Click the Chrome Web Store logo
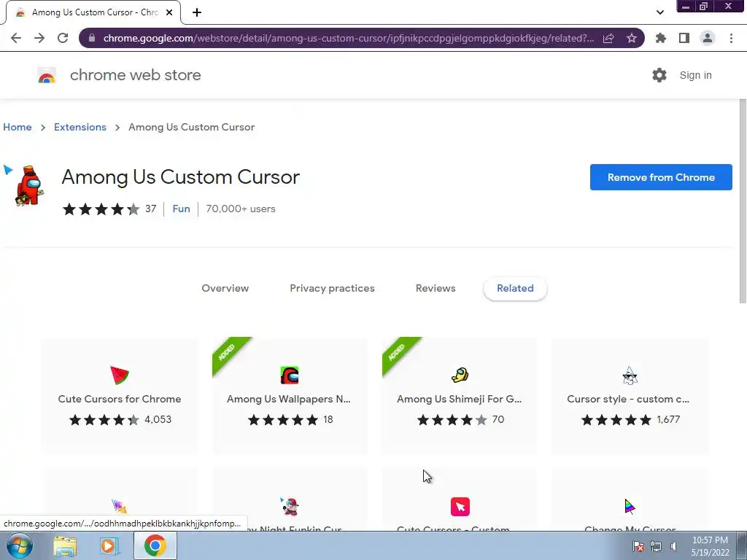 click(x=47, y=75)
